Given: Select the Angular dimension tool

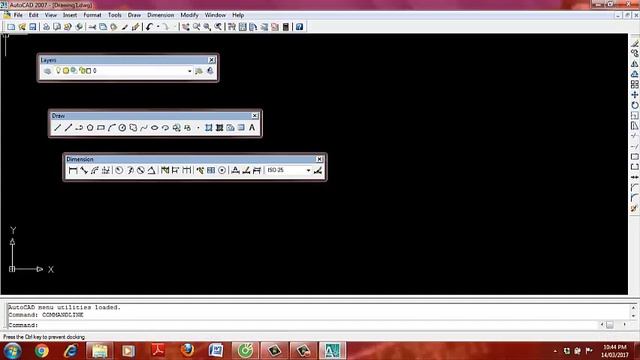Looking at the screenshot, I should point(151,170).
